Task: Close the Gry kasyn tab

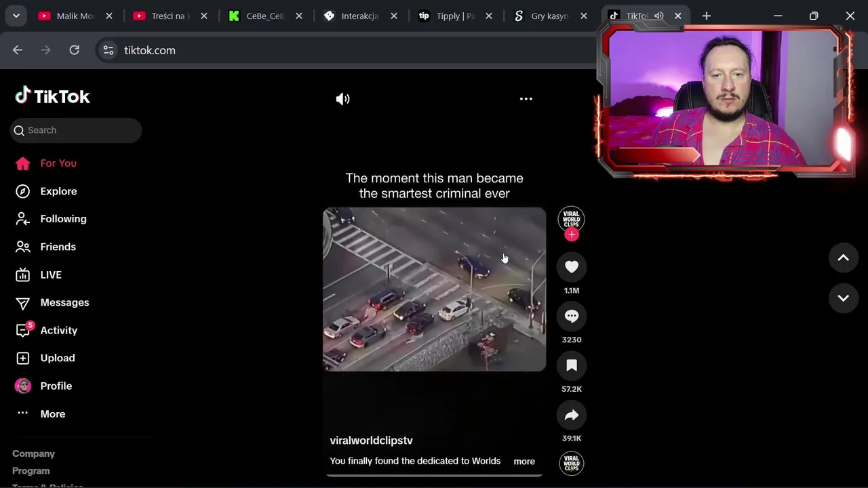Action: [x=584, y=16]
